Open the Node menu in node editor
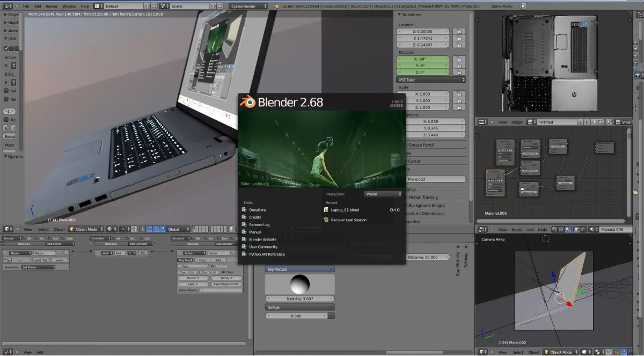The width and height of the screenshot is (644, 356). [x=543, y=229]
